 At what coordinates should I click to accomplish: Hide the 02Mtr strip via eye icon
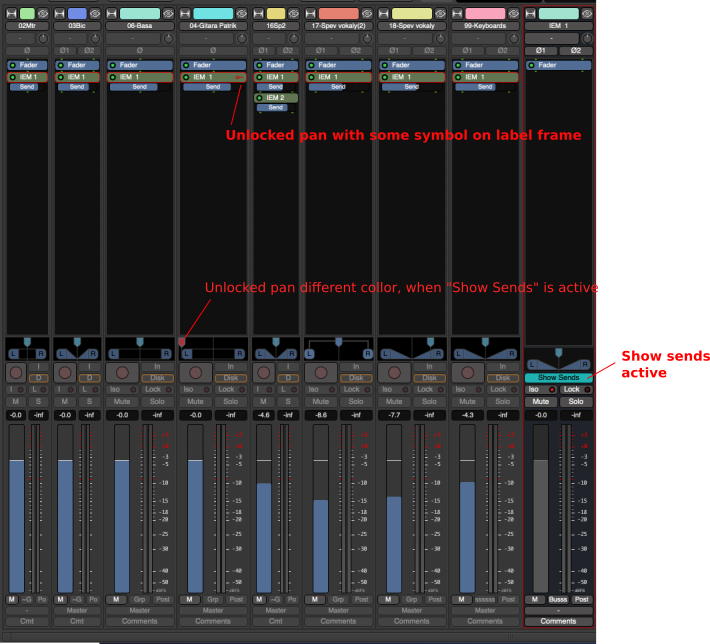pyautogui.click(x=42, y=14)
